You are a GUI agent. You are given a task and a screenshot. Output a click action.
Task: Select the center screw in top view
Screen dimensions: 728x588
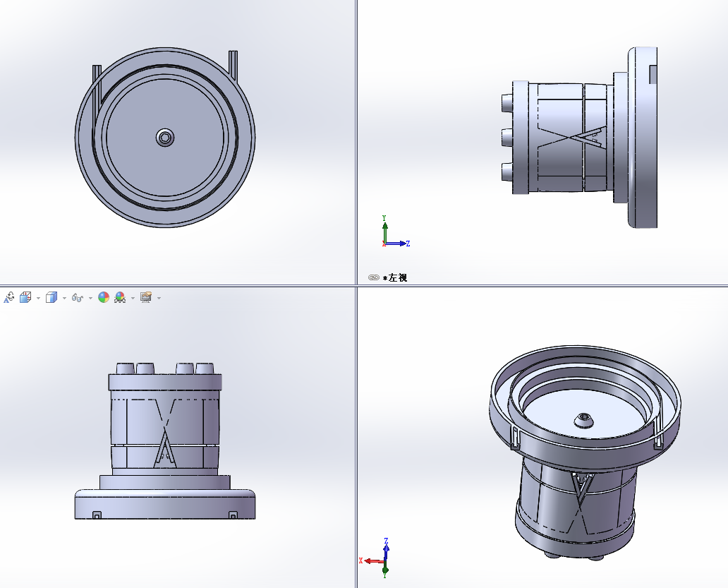click(x=165, y=138)
